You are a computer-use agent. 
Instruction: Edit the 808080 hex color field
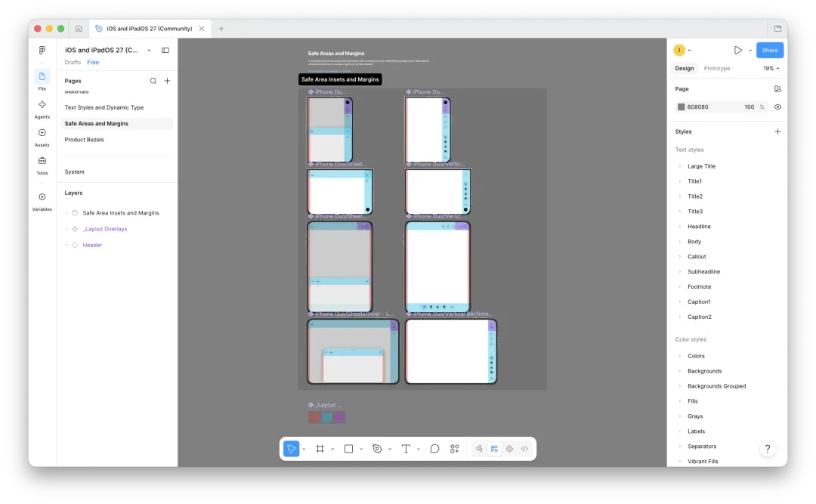pyautogui.click(x=698, y=107)
